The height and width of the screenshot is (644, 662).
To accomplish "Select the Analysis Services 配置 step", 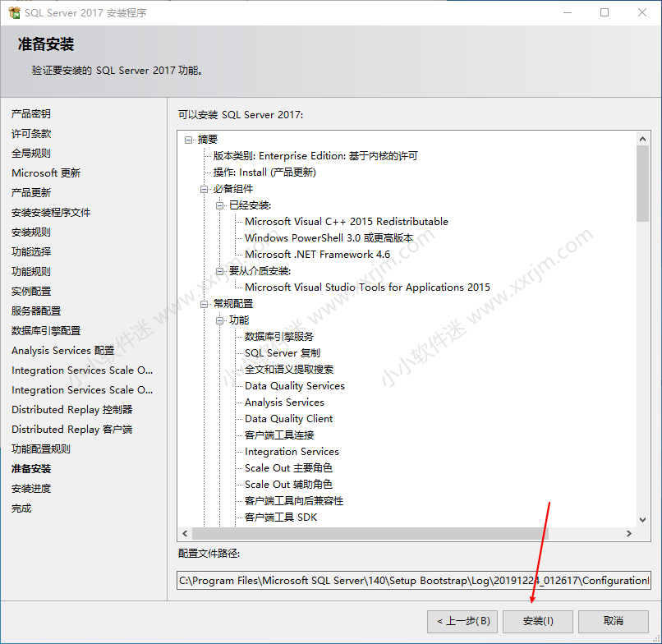I will (x=63, y=351).
